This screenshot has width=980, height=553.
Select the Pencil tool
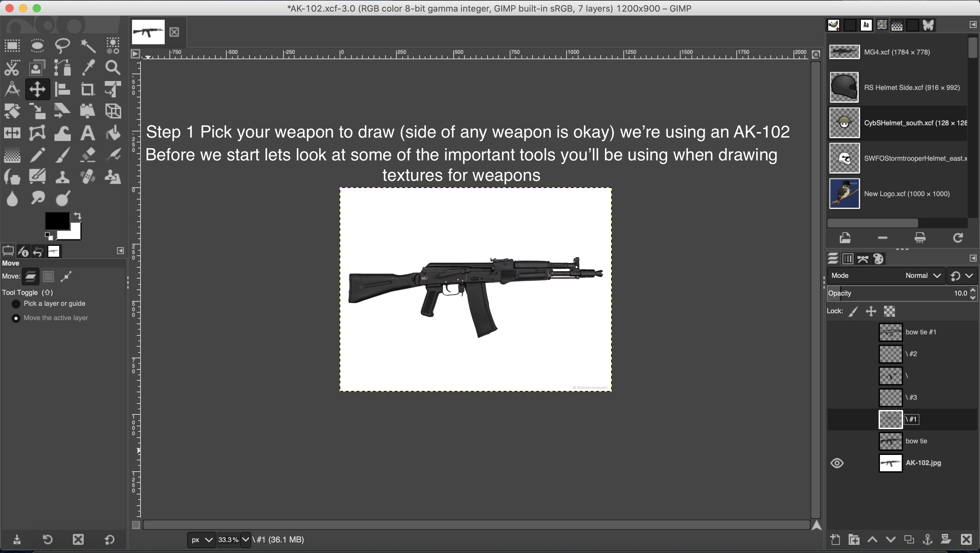point(37,155)
